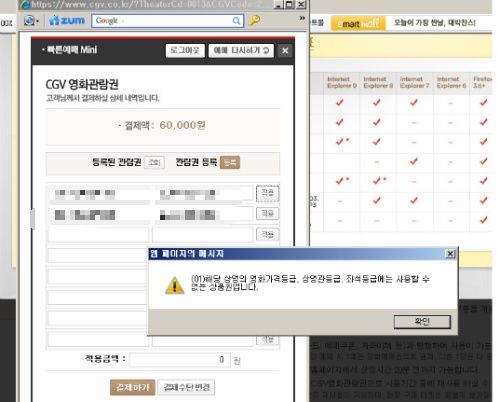The height and width of the screenshot is (402, 500).
Task: Open the Internet Explorer icon dropdown in the toolbar
Action: tap(38, 21)
